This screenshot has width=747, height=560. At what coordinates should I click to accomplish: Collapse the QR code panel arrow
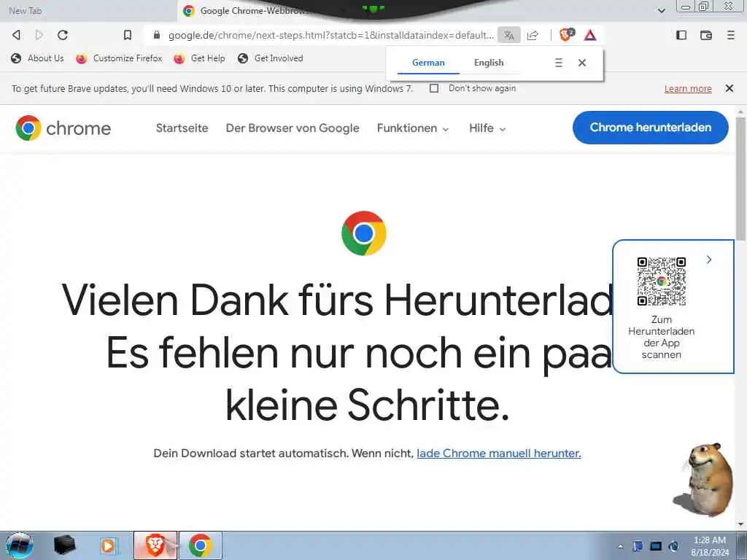[x=709, y=260]
